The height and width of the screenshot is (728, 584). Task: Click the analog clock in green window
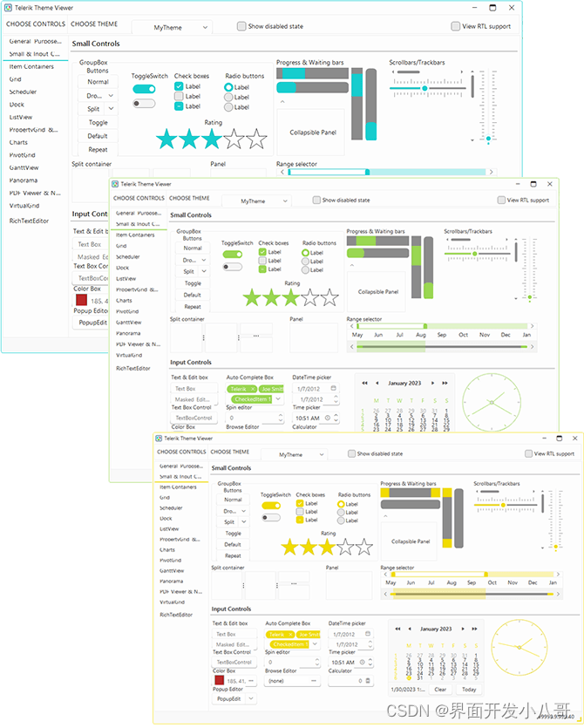(492, 403)
